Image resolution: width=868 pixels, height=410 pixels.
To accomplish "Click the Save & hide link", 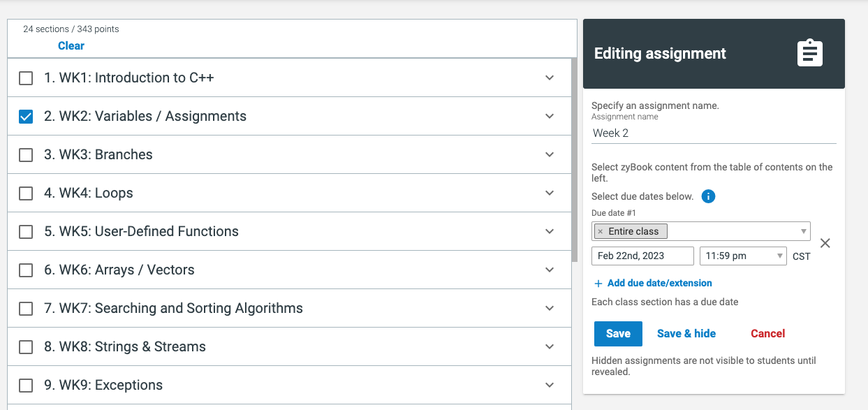I will tap(686, 334).
